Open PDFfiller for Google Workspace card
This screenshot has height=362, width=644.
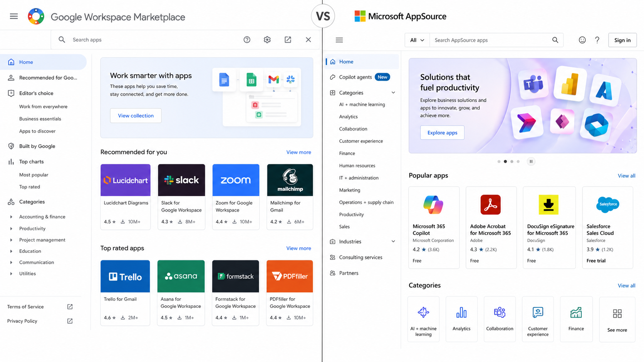(290, 293)
